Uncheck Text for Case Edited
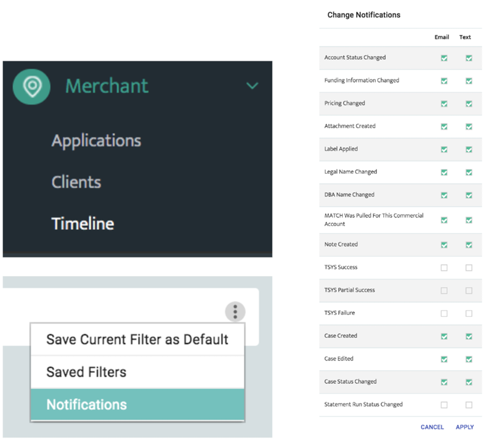The width and height of the screenshot is (486, 448). 469,359
